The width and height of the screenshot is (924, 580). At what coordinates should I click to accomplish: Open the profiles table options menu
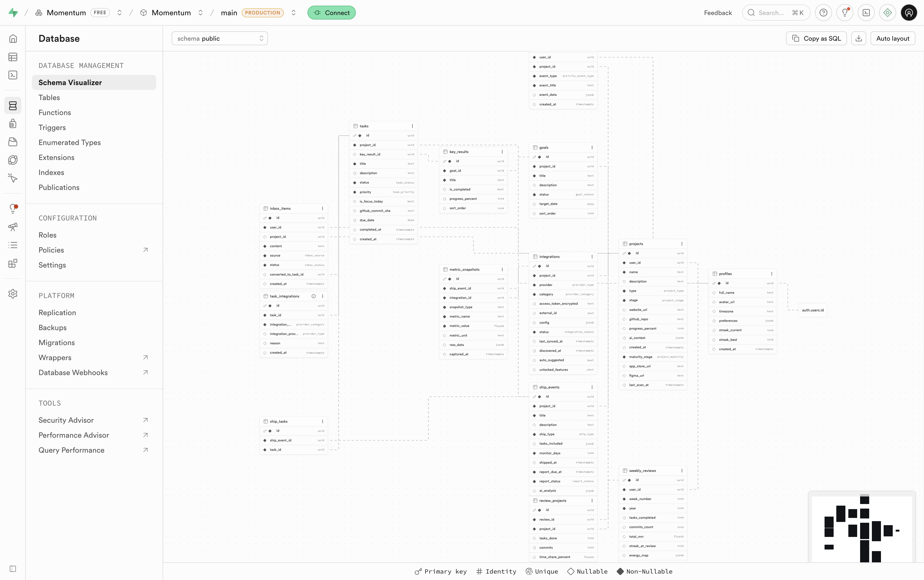[x=771, y=274]
